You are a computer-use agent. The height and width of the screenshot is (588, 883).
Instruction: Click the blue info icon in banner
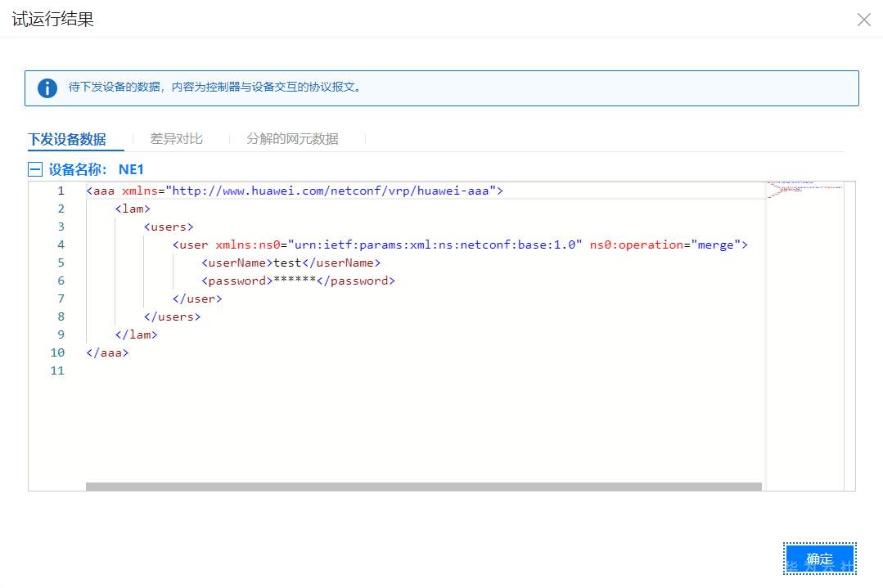(x=47, y=88)
